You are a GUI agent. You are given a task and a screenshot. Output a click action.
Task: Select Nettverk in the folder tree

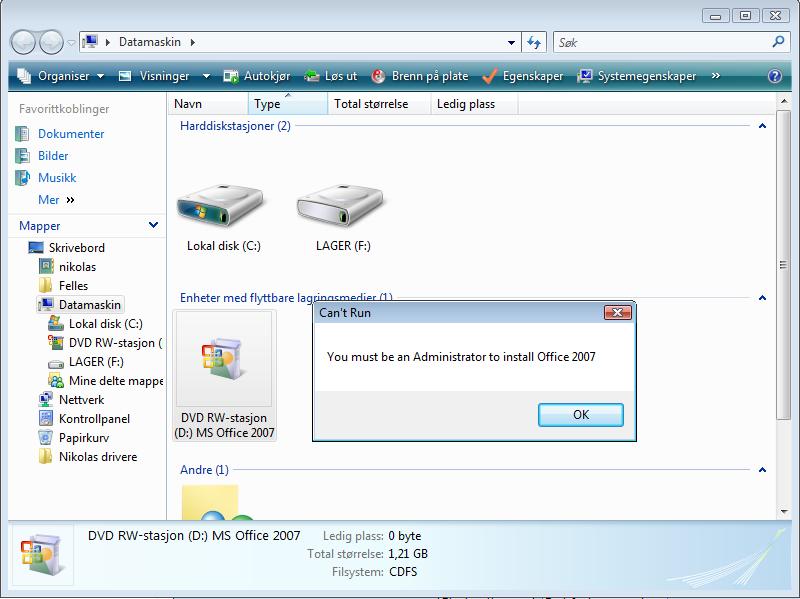coord(81,400)
